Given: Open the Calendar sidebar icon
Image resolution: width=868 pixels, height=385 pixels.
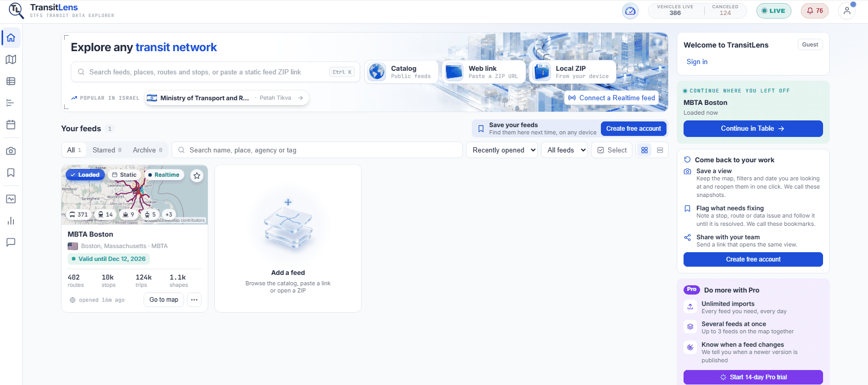Looking at the screenshot, I should [11, 125].
